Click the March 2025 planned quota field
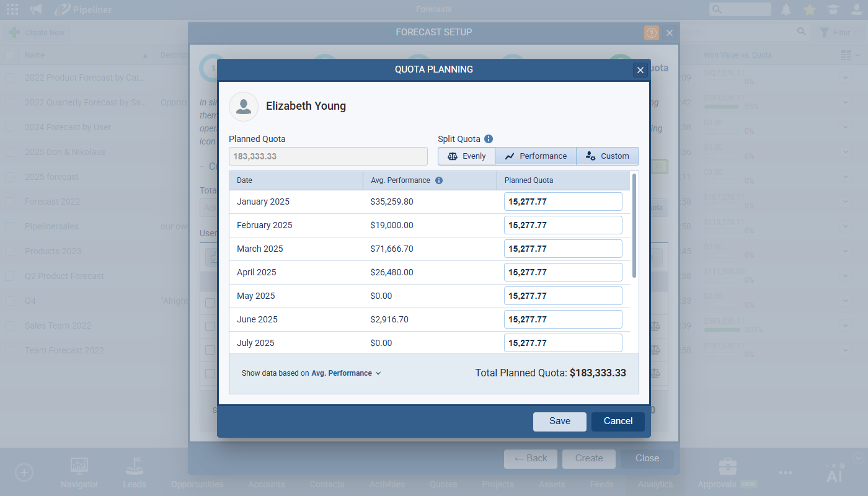The width and height of the screenshot is (868, 496). pyautogui.click(x=562, y=249)
